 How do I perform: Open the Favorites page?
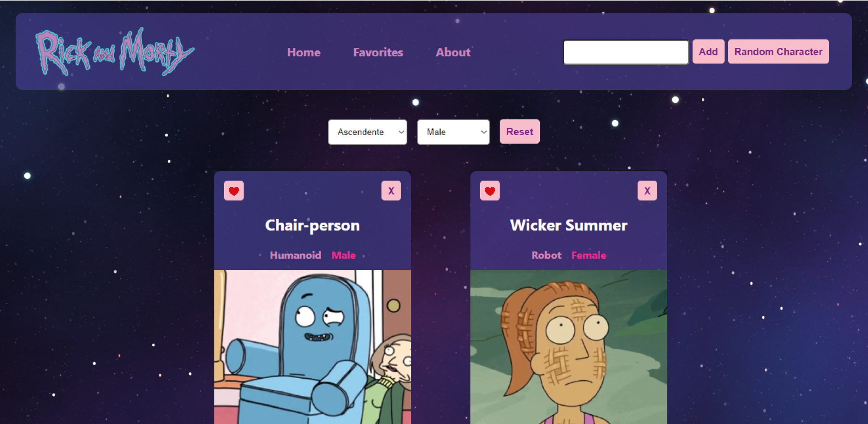coord(378,52)
